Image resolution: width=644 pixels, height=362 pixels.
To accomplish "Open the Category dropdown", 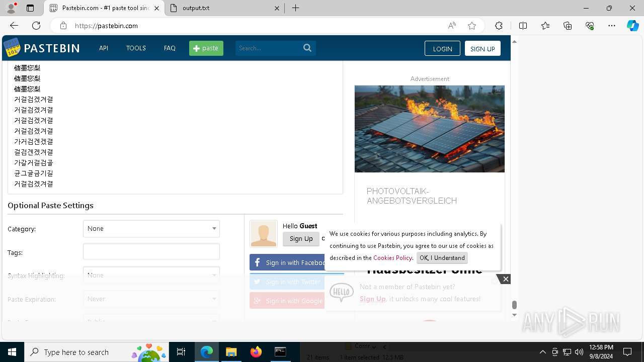I will pyautogui.click(x=151, y=229).
